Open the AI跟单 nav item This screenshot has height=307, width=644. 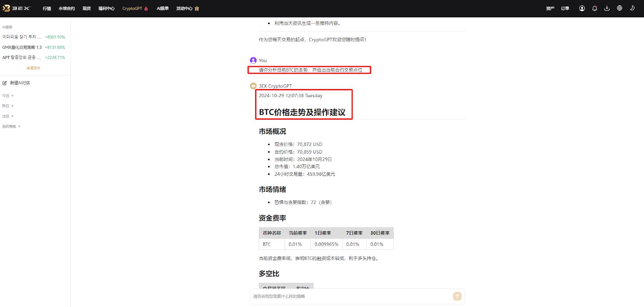pos(163,8)
